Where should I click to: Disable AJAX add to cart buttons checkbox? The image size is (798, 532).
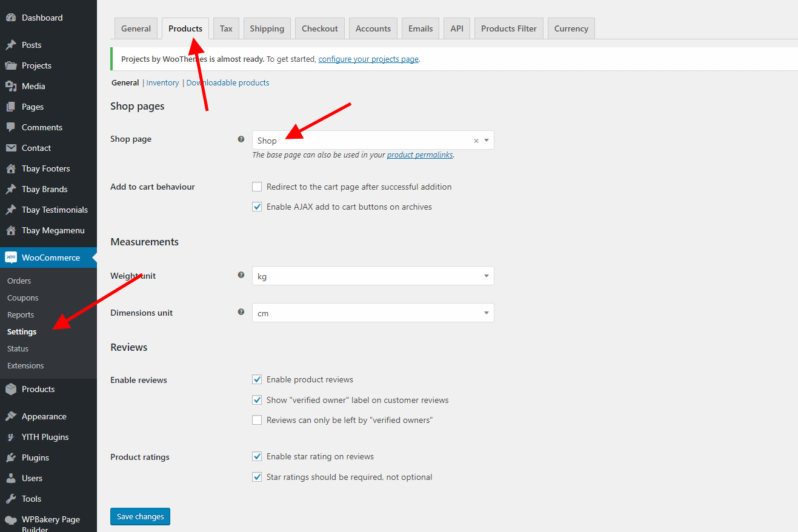tap(257, 207)
